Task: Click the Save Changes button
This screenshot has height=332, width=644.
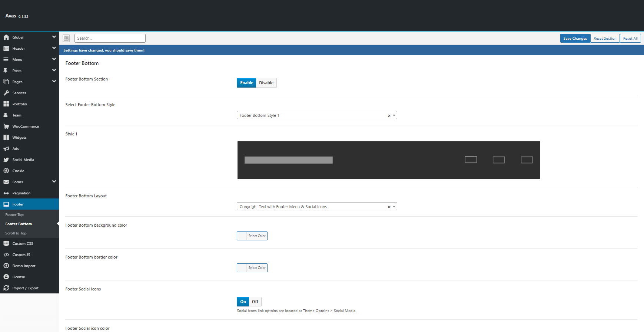Action: [575, 38]
